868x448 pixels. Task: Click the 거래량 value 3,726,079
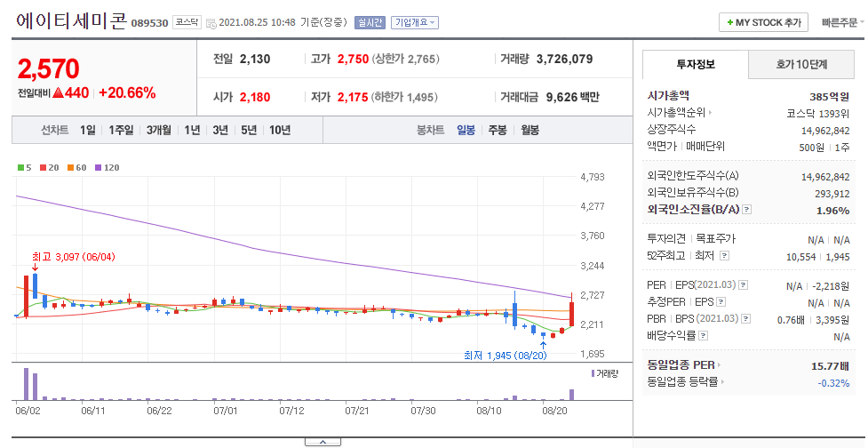click(565, 60)
